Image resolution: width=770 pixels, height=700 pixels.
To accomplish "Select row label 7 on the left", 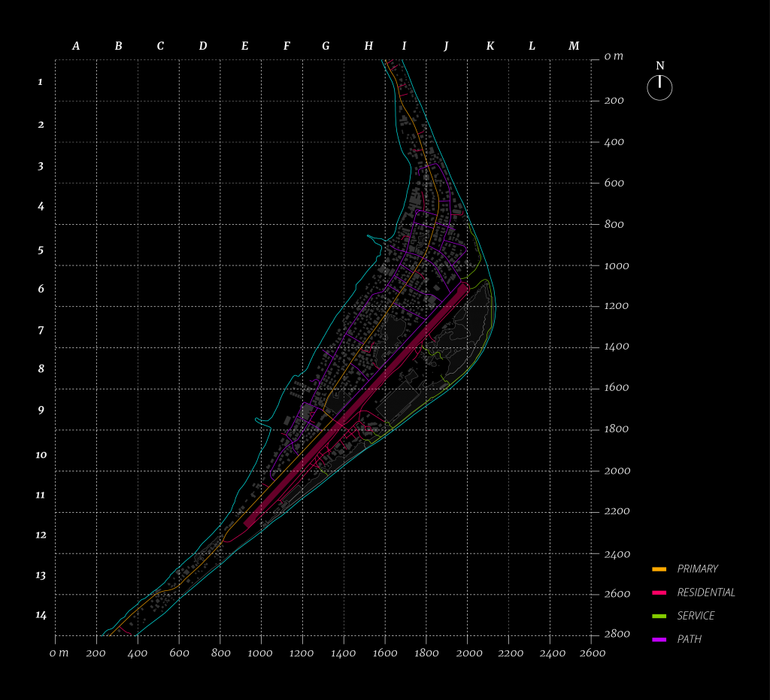I will [x=41, y=330].
